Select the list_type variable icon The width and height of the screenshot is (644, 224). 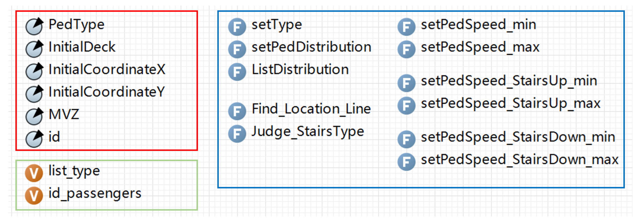pyautogui.click(x=34, y=173)
